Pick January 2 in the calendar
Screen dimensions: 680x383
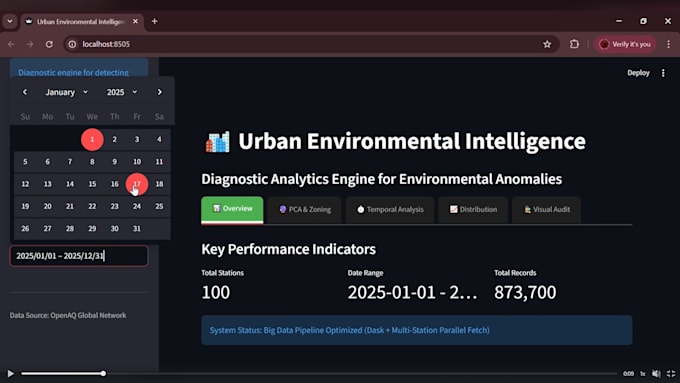(114, 140)
